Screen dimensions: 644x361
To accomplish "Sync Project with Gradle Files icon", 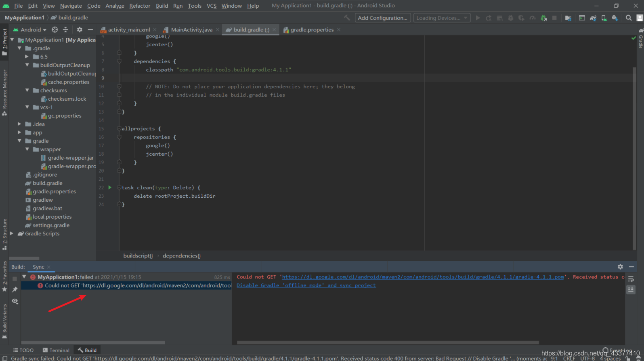I will coord(593,18).
